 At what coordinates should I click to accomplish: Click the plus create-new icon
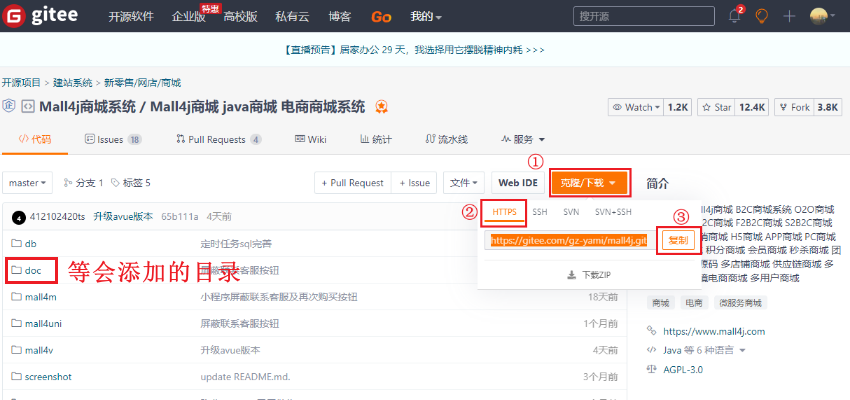pos(789,16)
